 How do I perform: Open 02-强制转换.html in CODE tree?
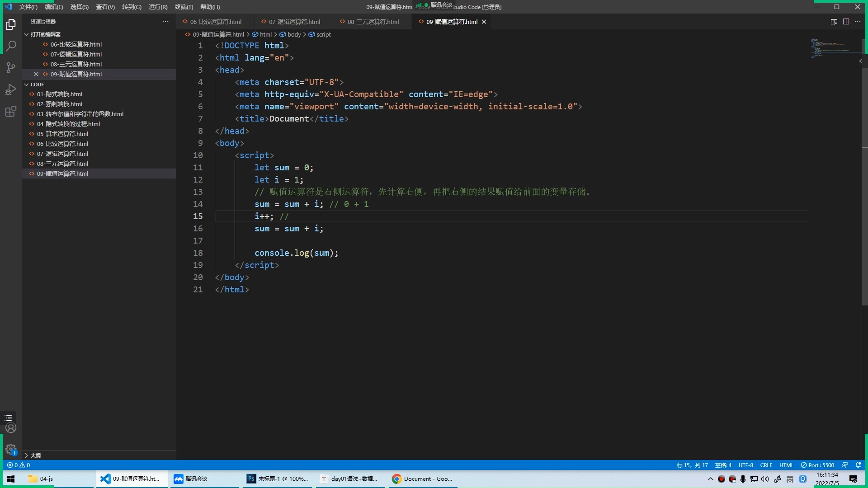coord(99,104)
